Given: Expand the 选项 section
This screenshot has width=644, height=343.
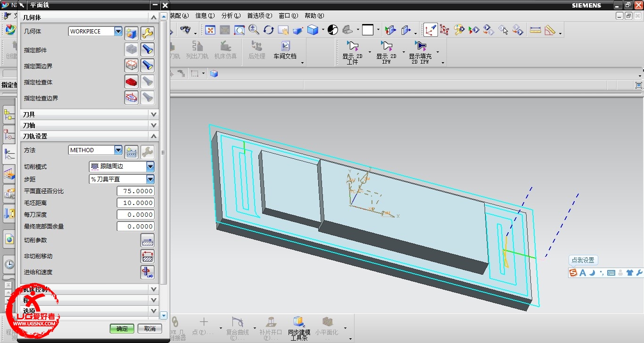Looking at the screenshot, I should click(x=153, y=311).
